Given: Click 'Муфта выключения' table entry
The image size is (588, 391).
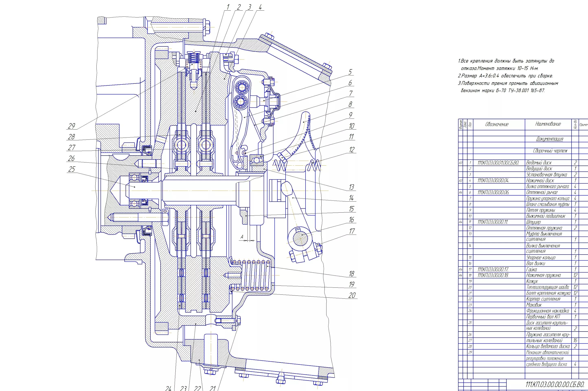Looking at the screenshot, I should (x=544, y=234).
